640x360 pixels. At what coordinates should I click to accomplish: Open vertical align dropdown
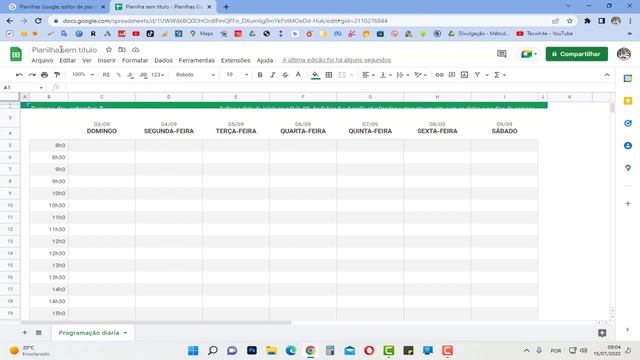[x=385, y=75]
